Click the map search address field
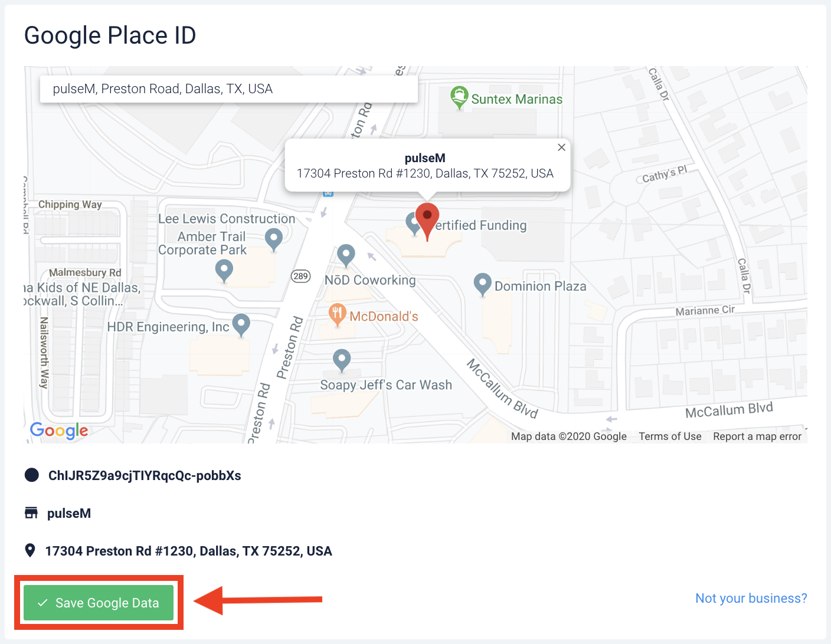The width and height of the screenshot is (831, 644). coord(228,89)
